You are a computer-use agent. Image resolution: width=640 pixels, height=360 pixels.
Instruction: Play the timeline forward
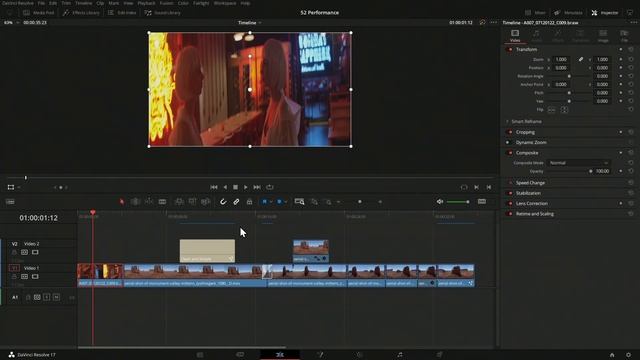click(246, 187)
